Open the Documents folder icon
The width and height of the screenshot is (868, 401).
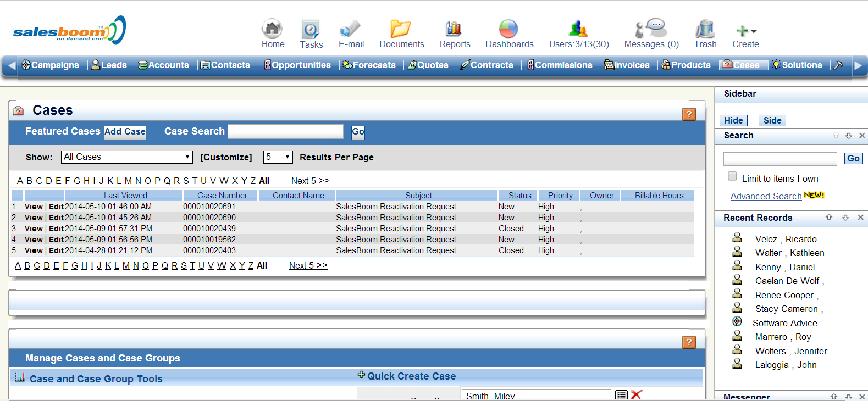coord(401,29)
